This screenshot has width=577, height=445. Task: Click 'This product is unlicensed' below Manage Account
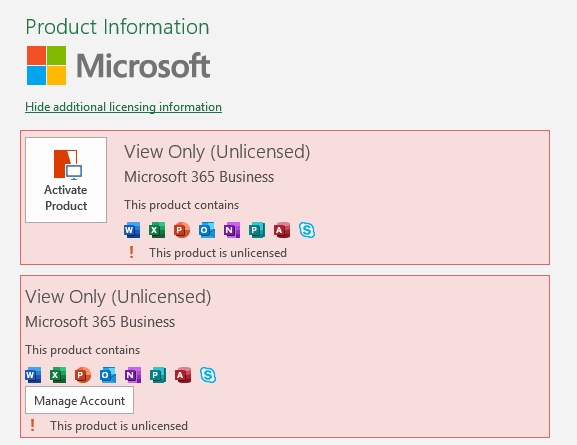[x=119, y=426]
